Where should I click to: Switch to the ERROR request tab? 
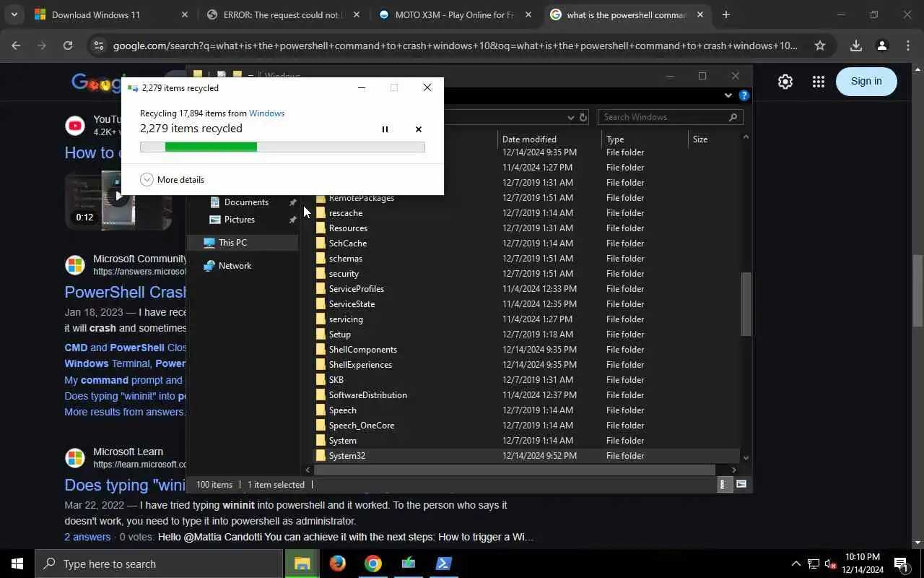click(x=282, y=14)
